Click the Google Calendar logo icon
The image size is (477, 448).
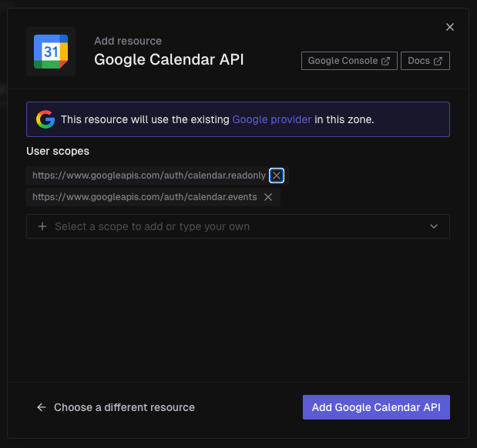point(51,52)
